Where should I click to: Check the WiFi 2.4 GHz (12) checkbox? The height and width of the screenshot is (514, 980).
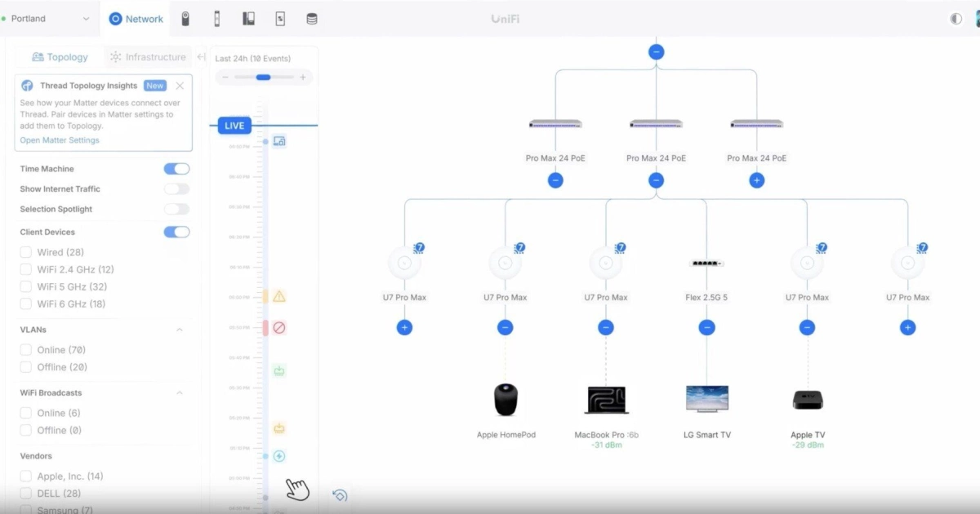tap(26, 269)
